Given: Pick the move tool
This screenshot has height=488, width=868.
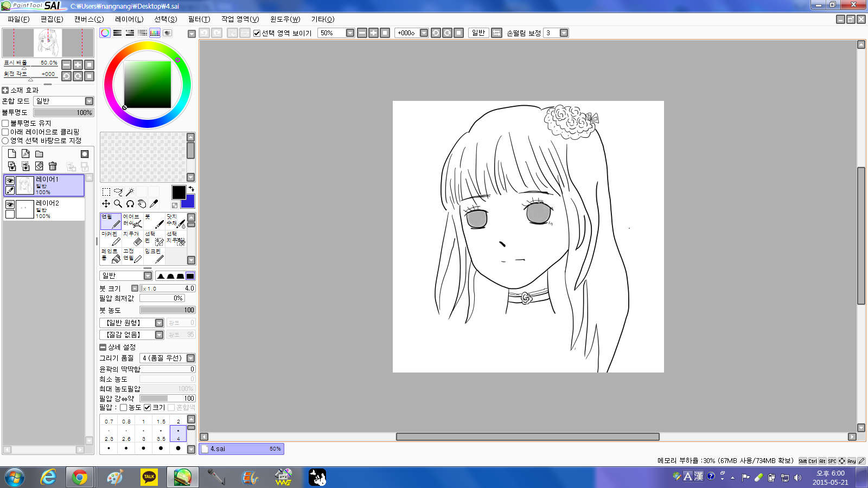Looking at the screenshot, I should [106, 204].
